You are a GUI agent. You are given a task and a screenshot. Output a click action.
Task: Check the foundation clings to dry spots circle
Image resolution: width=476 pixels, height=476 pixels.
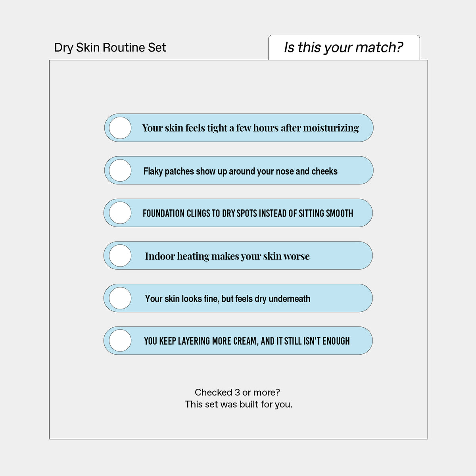click(120, 213)
